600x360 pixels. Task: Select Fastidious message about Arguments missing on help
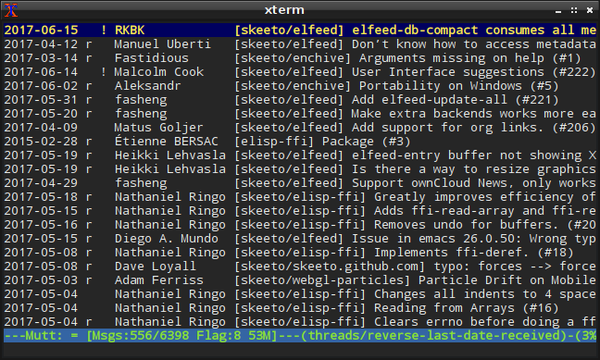click(x=300, y=58)
